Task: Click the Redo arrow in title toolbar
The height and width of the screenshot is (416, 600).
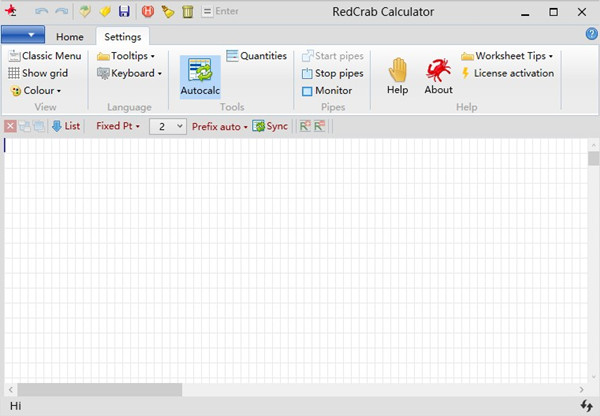Action: (61, 11)
